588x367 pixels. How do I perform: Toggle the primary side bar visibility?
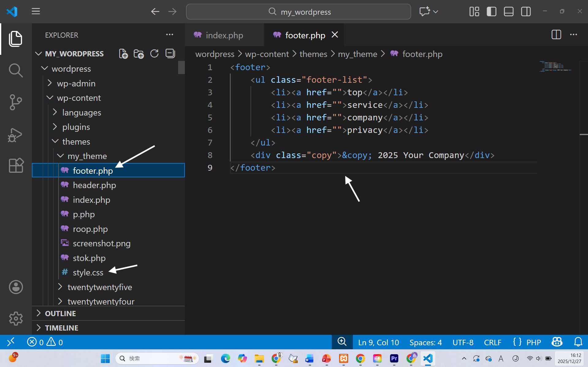pyautogui.click(x=491, y=12)
